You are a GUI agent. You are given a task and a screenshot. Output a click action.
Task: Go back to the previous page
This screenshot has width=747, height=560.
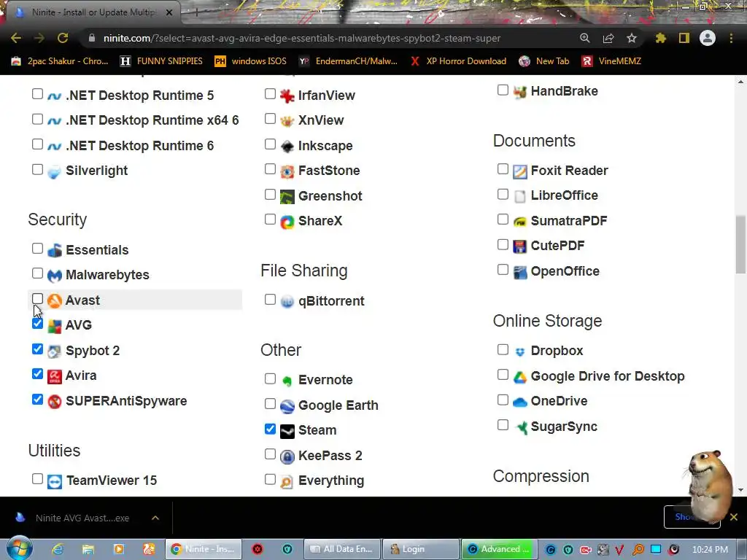(16, 38)
